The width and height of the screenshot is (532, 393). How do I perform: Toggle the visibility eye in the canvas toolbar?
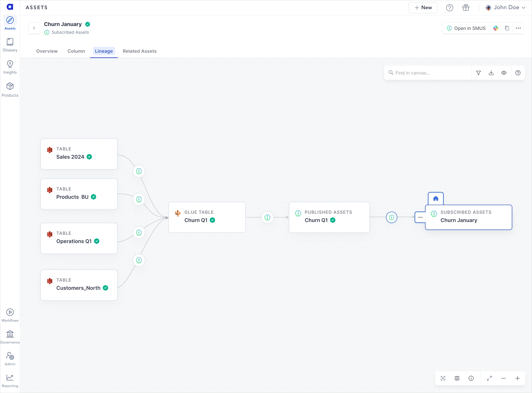pos(504,73)
